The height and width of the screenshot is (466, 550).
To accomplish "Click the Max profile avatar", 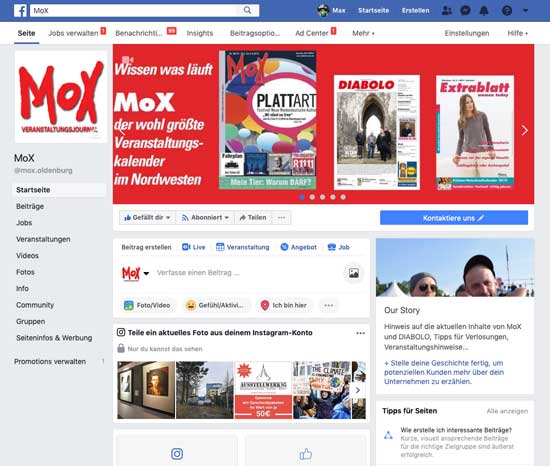I will (x=323, y=11).
